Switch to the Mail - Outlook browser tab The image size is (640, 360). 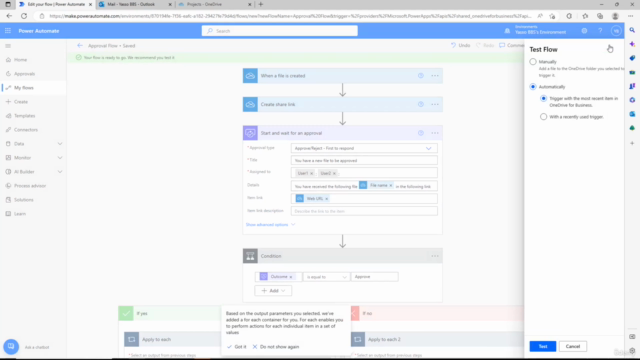pos(135,4)
